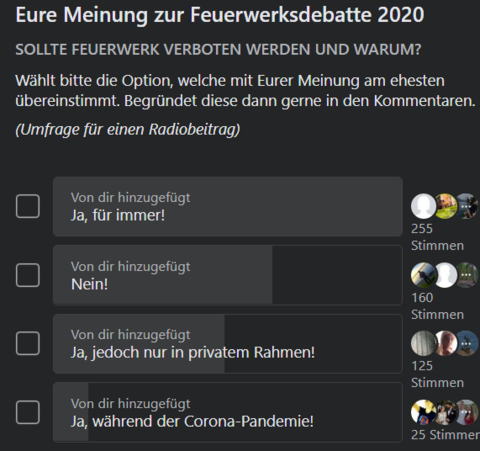Viewport: 480px width, 451px height.
Task: Show more voters via the ellipsis avatar for 'Nein!'
Action: [x=466, y=275]
